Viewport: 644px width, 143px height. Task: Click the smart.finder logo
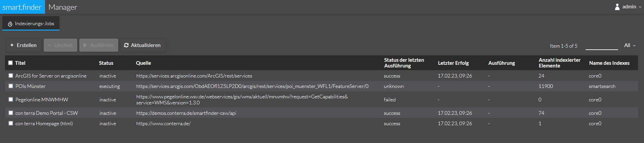coord(22,7)
